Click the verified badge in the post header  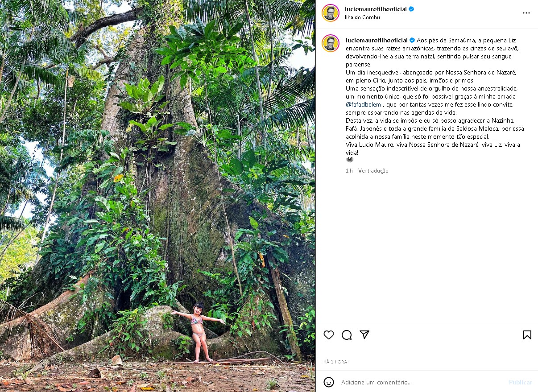tap(411, 9)
